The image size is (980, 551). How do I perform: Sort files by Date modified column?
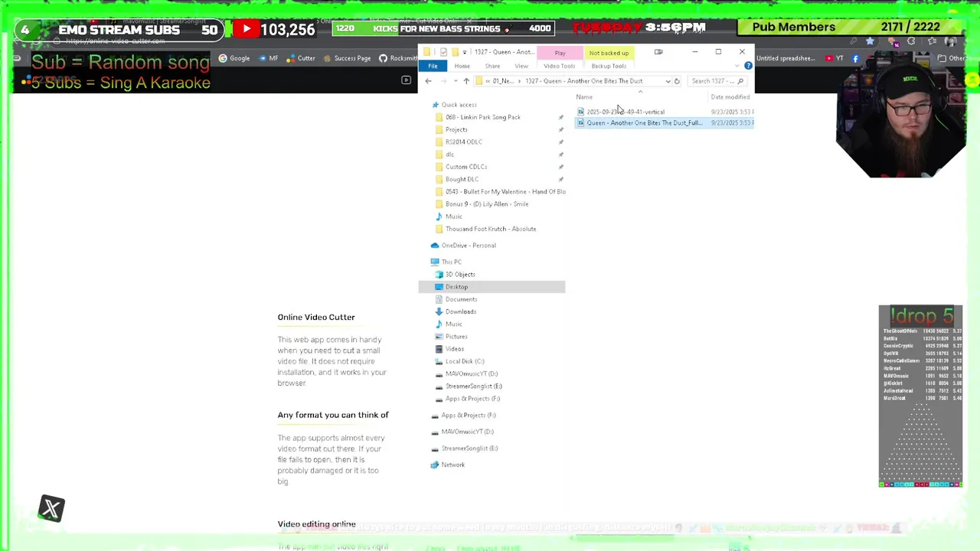point(730,97)
